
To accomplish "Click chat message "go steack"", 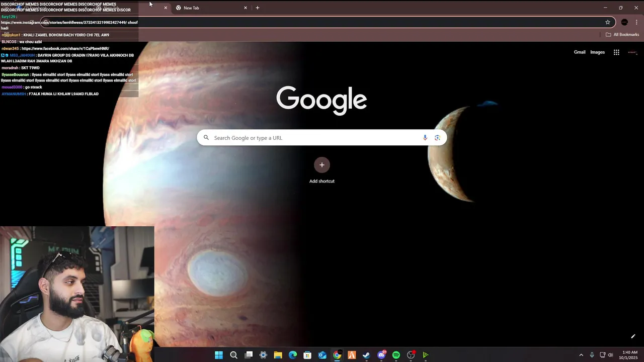I will pos(33,87).
